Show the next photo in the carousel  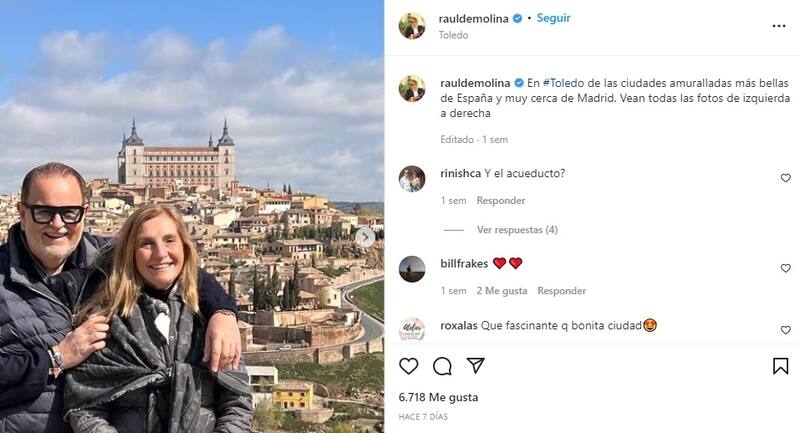pos(365,237)
